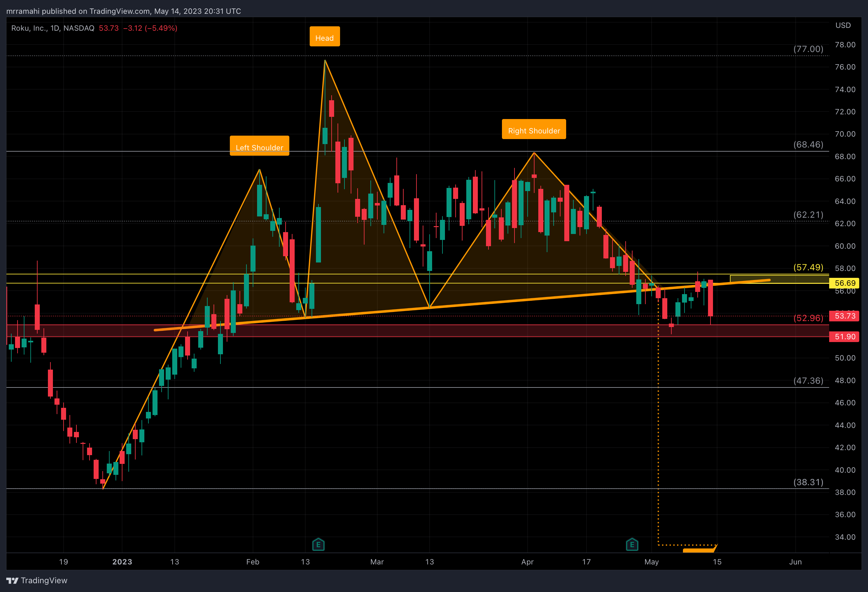Click the earnings E icon before May
868x592 pixels.
point(632,545)
